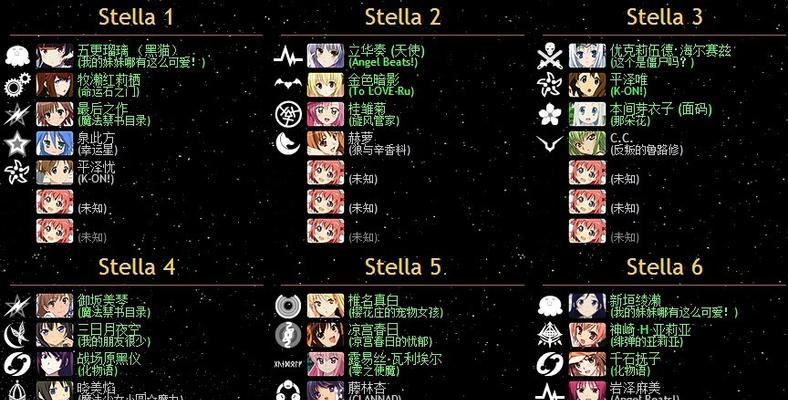Click the heartbeat pulse icon beside 立华奏
This screenshot has height=400, width=788.
288,56
